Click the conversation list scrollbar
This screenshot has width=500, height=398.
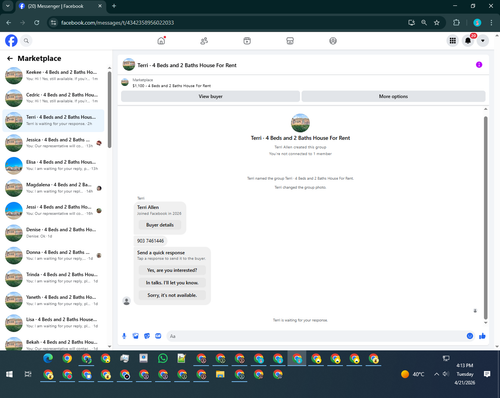tap(109, 109)
